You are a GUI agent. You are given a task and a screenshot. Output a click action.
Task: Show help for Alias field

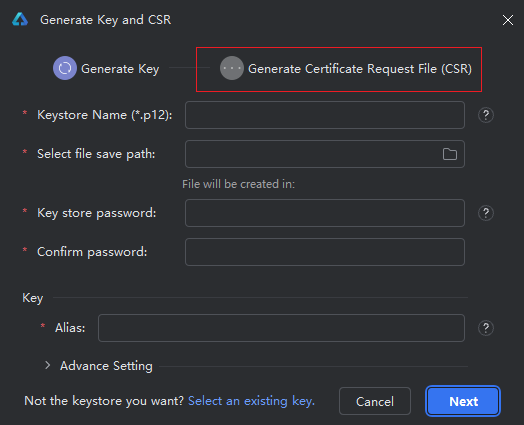(486, 328)
